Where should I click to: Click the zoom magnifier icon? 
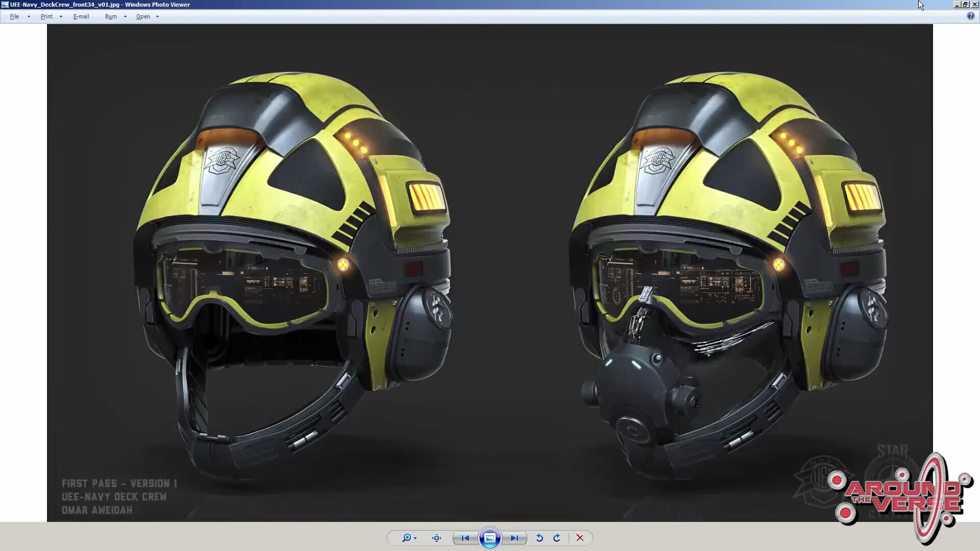(406, 538)
